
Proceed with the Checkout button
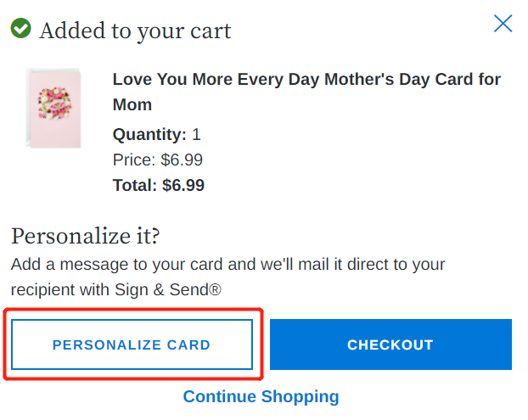coord(390,344)
